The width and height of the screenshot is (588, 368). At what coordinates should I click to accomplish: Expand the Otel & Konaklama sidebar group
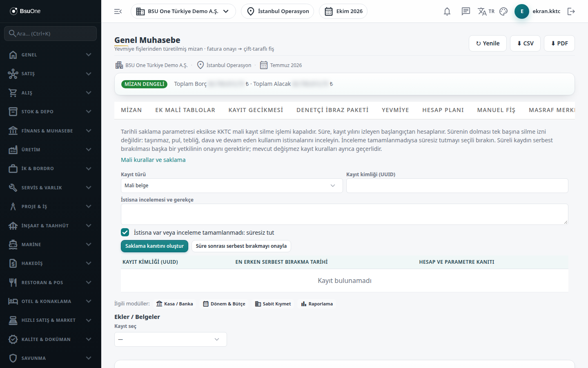[x=51, y=301]
